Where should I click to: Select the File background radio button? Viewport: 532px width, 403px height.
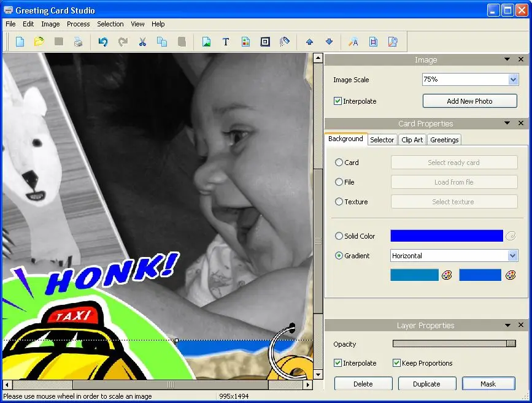[339, 182]
